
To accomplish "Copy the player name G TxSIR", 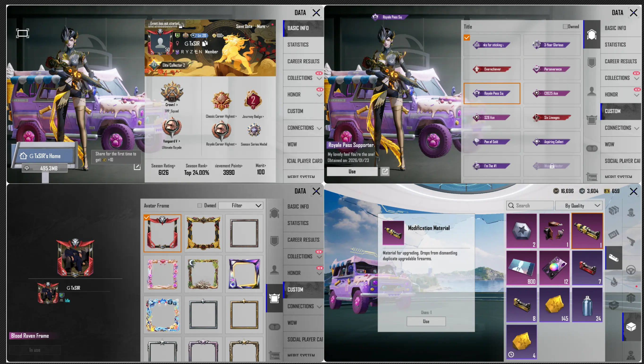I will (205, 43).
